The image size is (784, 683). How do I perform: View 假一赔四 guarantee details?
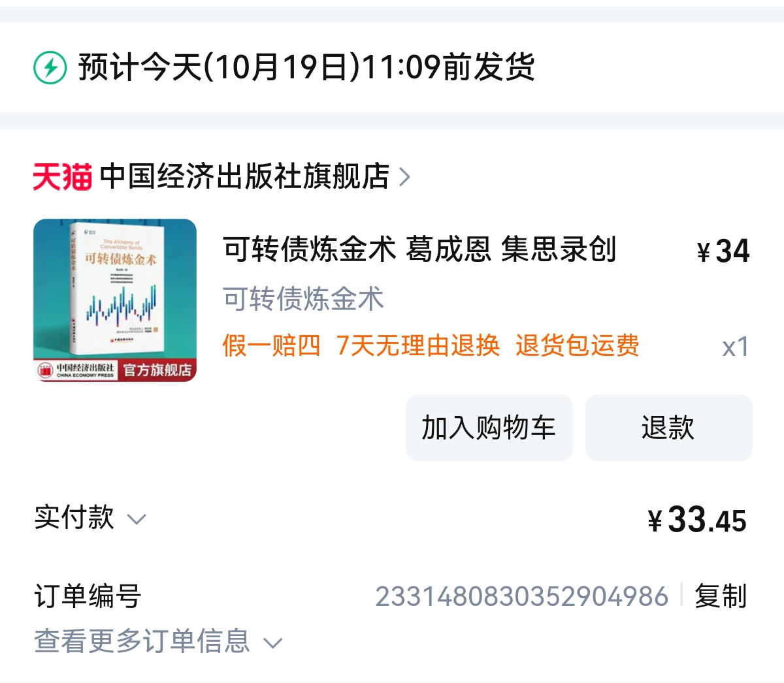point(272,345)
